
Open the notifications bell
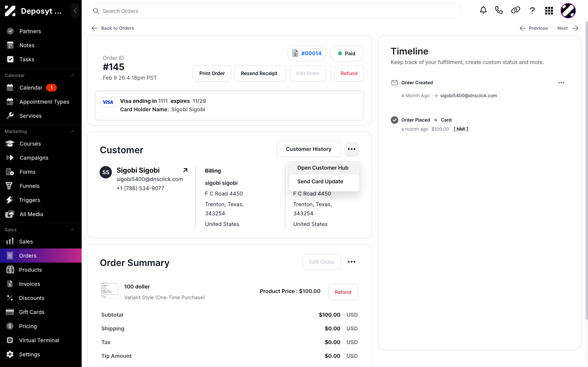tap(483, 11)
